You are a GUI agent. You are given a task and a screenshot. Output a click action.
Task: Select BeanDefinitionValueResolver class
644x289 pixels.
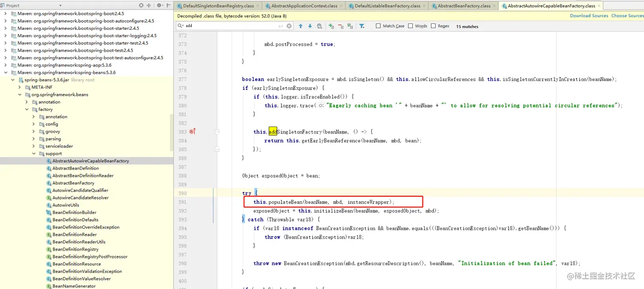[x=81, y=279]
